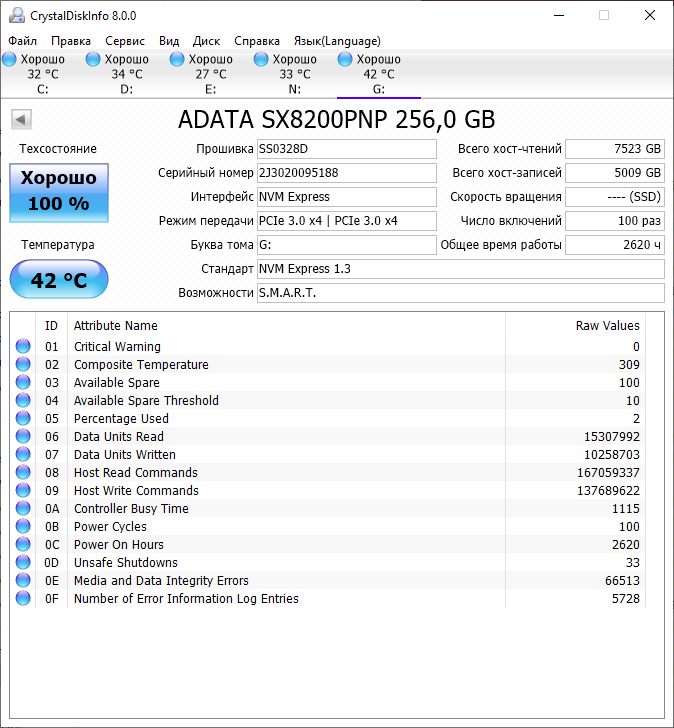
Task: Click raw value 66513
Action: pos(622,580)
